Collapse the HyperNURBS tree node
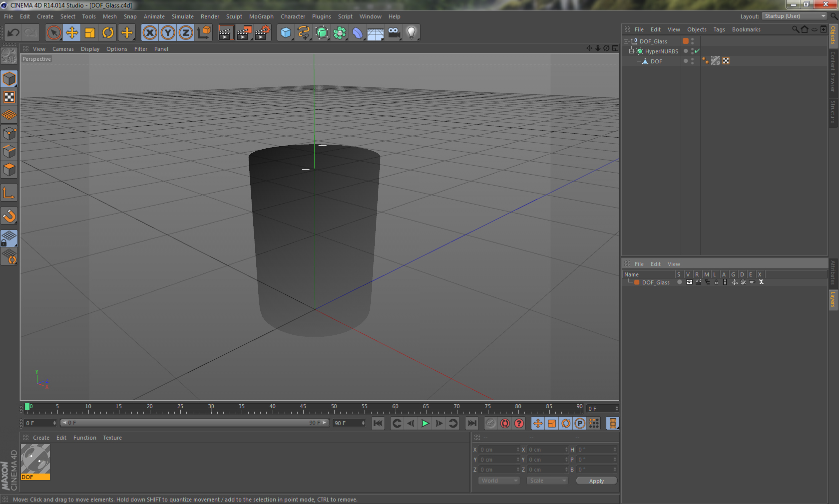The height and width of the screenshot is (504, 839). click(632, 51)
